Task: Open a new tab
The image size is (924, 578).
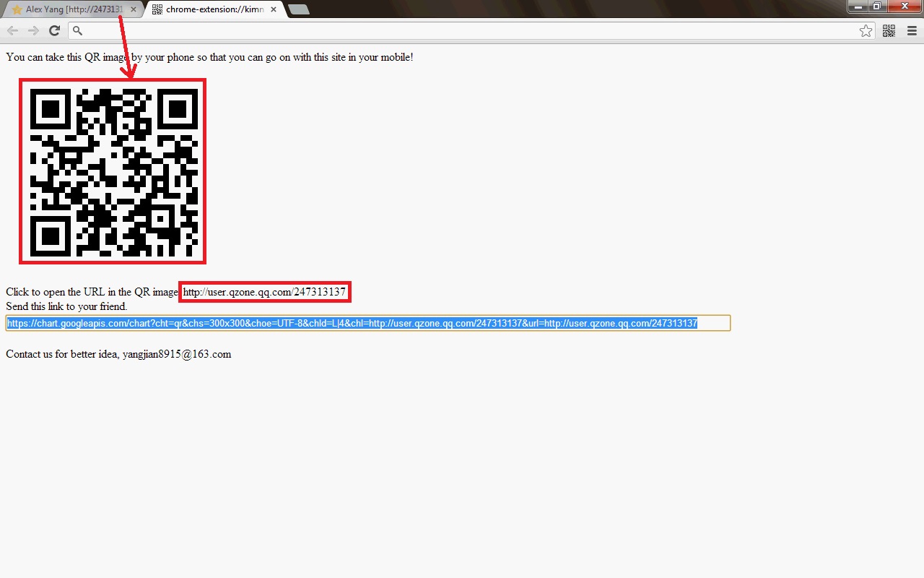Action: 298,9
